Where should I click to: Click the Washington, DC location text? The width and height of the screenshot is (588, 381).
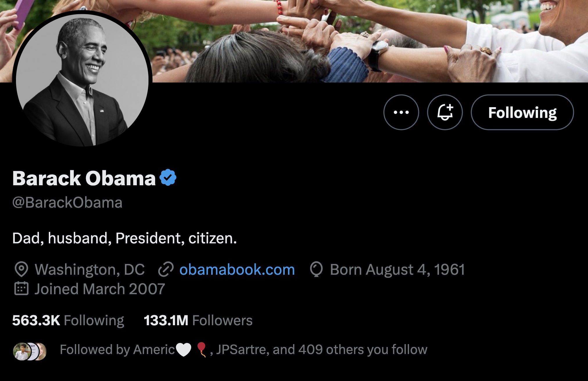(x=90, y=269)
